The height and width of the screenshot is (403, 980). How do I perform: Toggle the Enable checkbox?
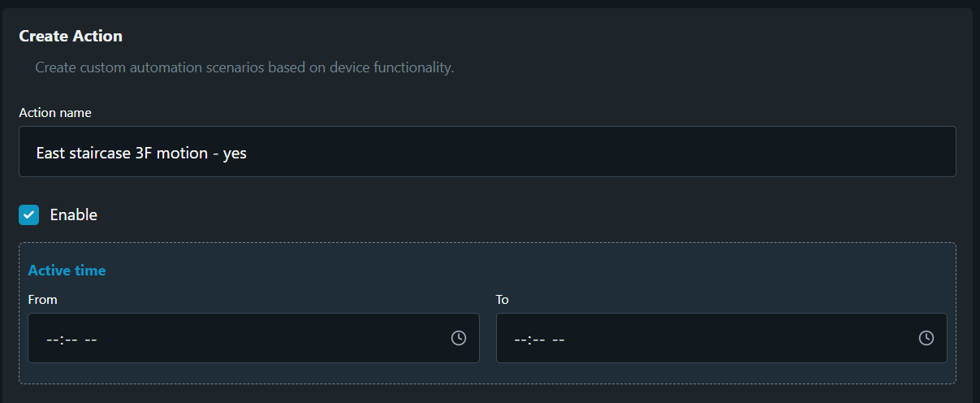coord(29,214)
